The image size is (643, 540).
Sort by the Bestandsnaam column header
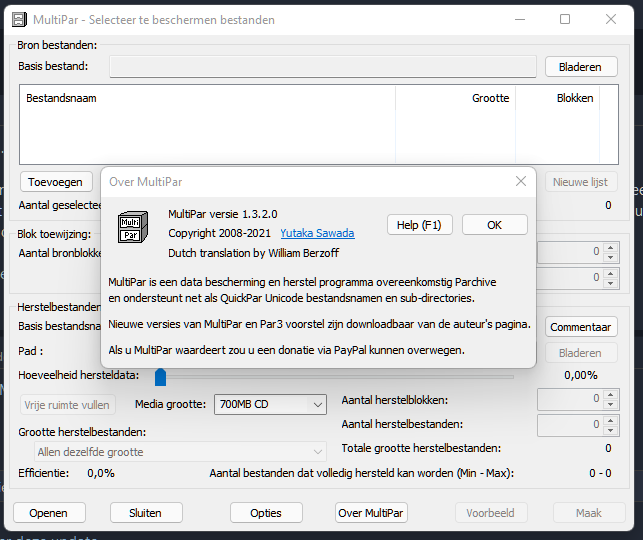[207, 98]
